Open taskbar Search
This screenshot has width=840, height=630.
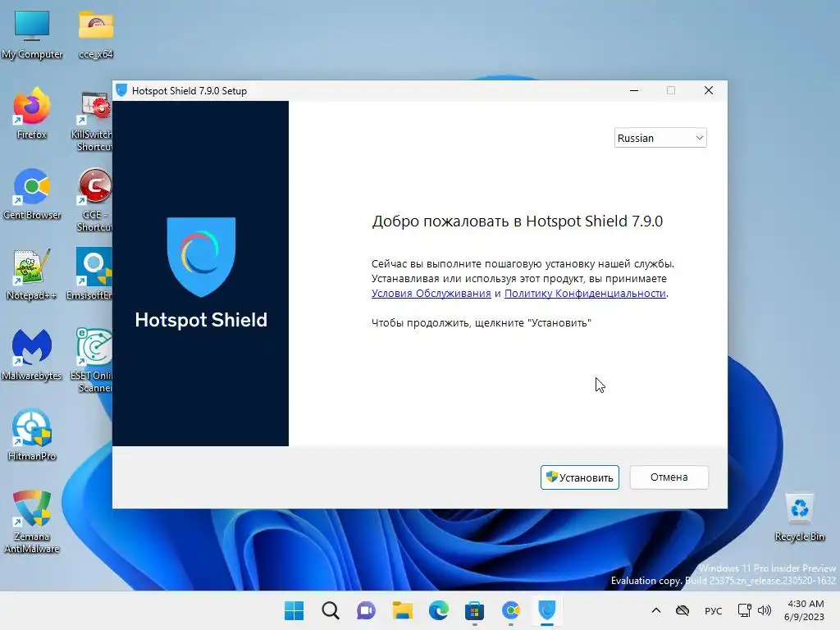331,610
